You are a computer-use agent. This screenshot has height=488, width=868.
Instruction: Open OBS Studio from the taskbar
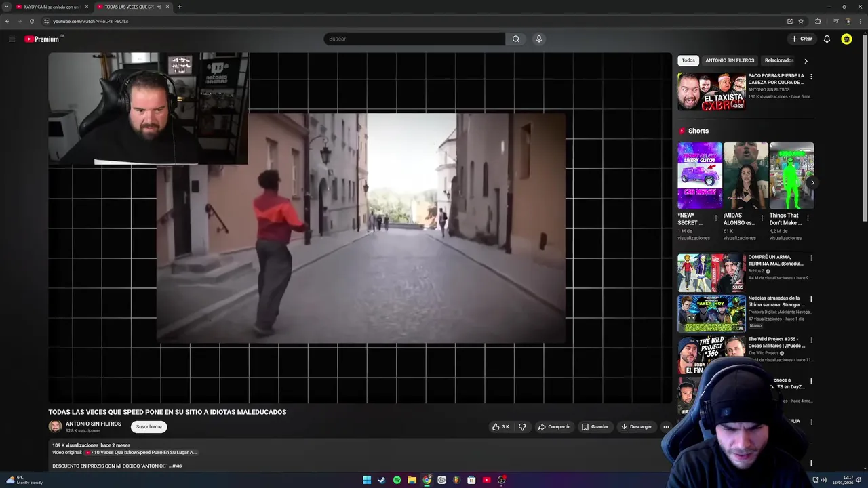[502, 480]
